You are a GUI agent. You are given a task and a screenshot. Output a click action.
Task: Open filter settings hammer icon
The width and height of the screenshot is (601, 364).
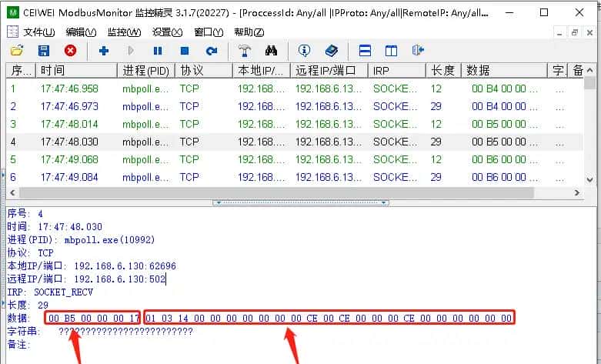pyautogui.click(x=245, y=51)
